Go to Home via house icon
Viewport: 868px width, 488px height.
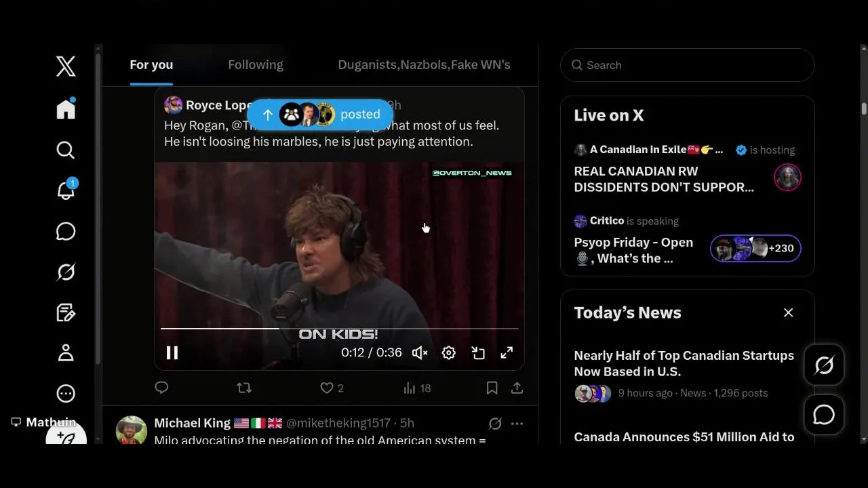(66, 108)
